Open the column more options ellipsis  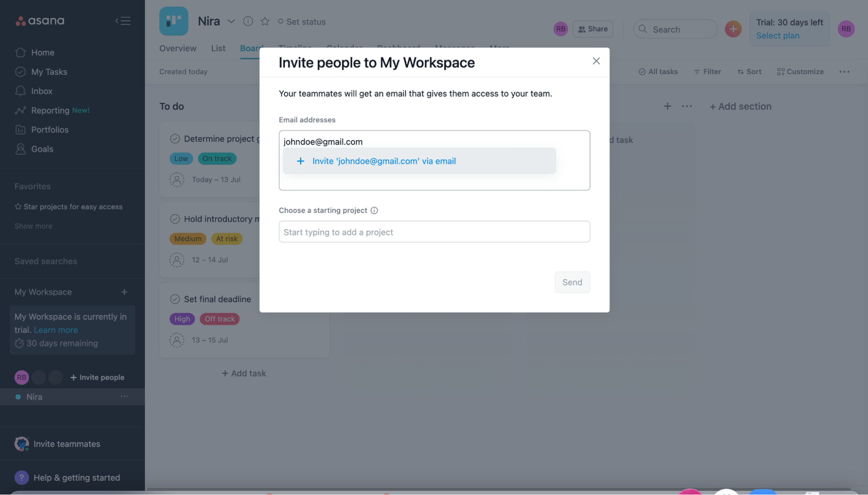click(686, 106)
